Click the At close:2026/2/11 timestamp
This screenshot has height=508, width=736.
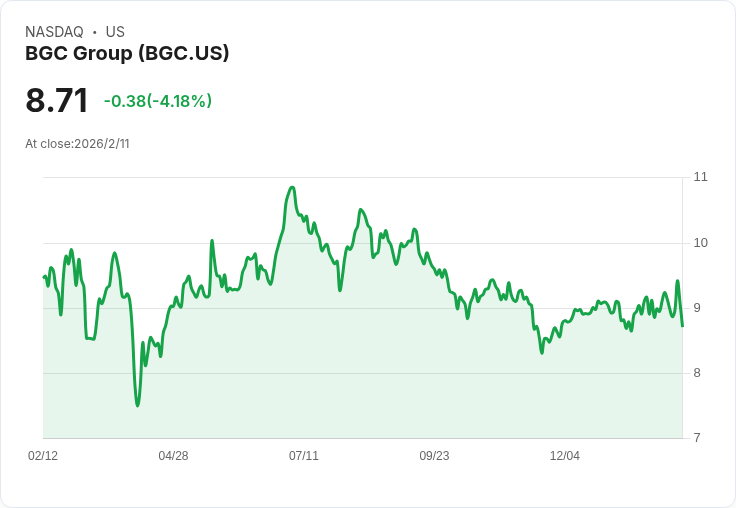[77, 144]
